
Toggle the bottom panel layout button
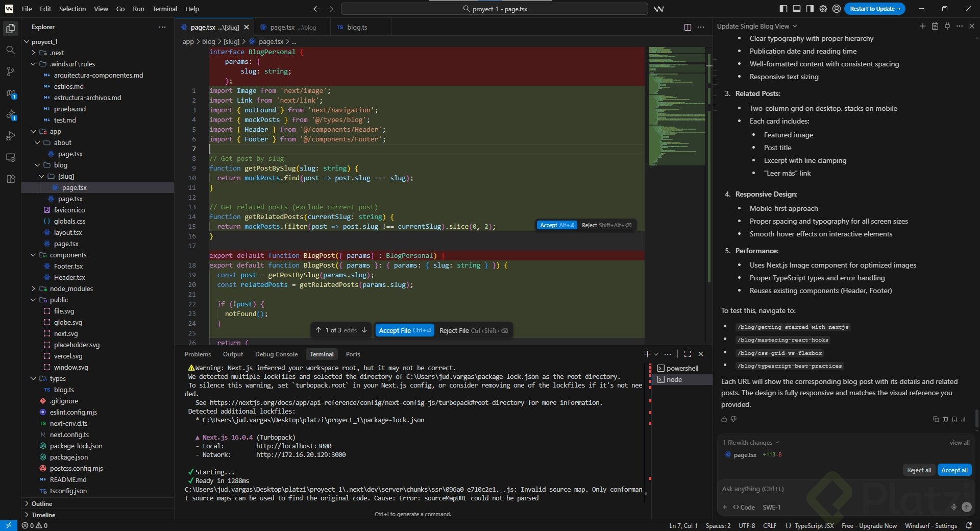(x=797, y=9)
